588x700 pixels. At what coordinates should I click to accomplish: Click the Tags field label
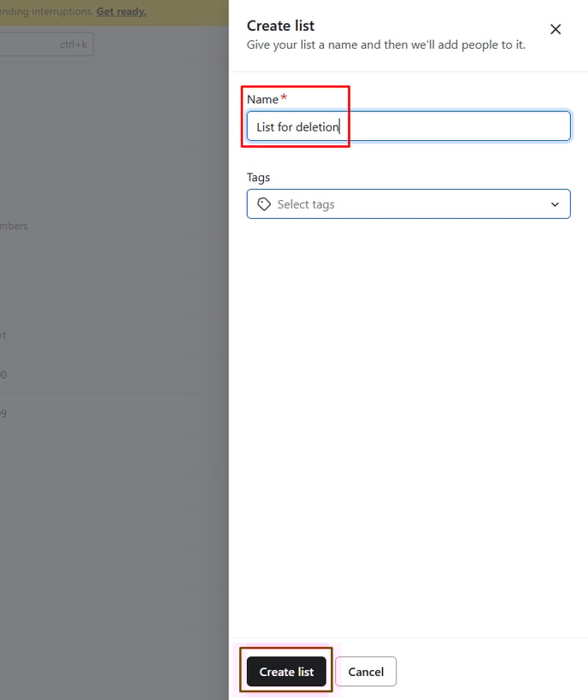tap(258, 178)
